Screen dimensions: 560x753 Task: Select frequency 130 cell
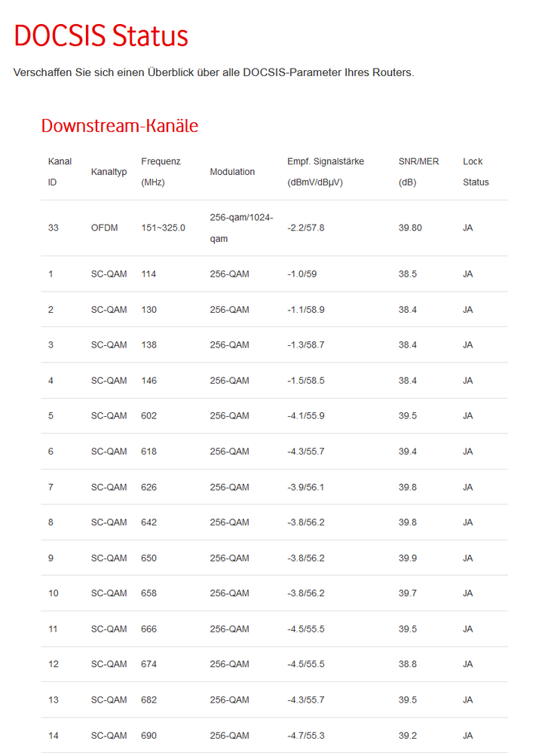tap(149, 310)
